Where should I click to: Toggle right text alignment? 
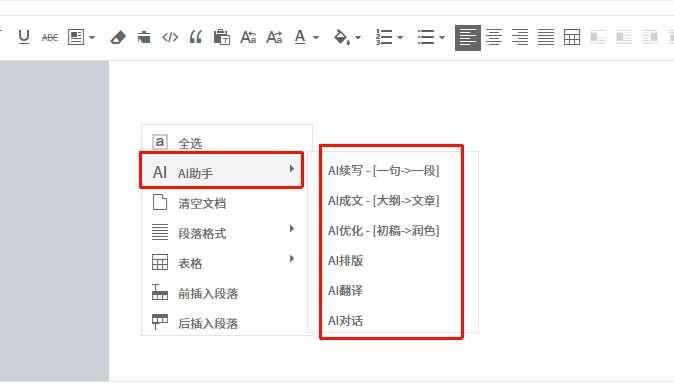520,37
